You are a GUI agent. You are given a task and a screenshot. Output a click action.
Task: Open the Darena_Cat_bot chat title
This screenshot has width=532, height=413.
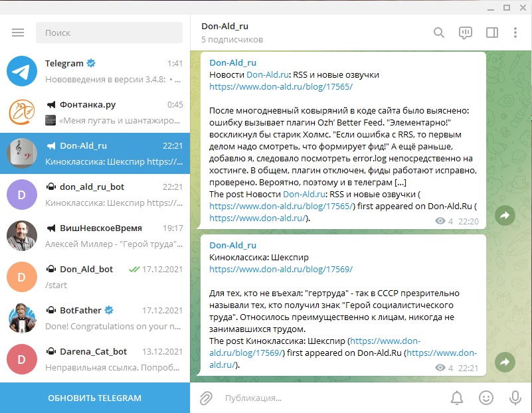93,352
